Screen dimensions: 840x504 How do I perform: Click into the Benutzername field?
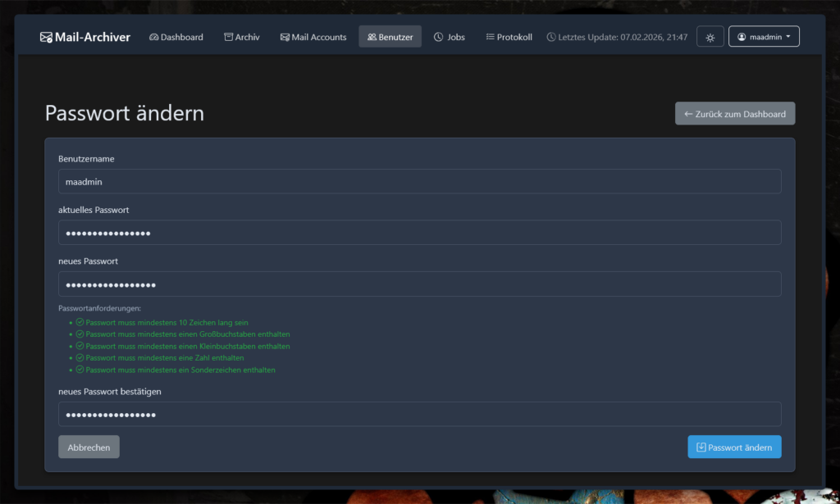(x=419, y=181)
